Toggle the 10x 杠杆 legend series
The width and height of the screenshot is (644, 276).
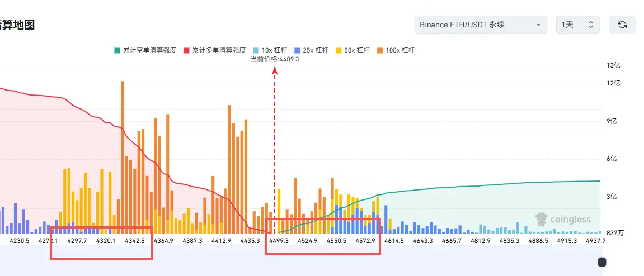(270, 50)
